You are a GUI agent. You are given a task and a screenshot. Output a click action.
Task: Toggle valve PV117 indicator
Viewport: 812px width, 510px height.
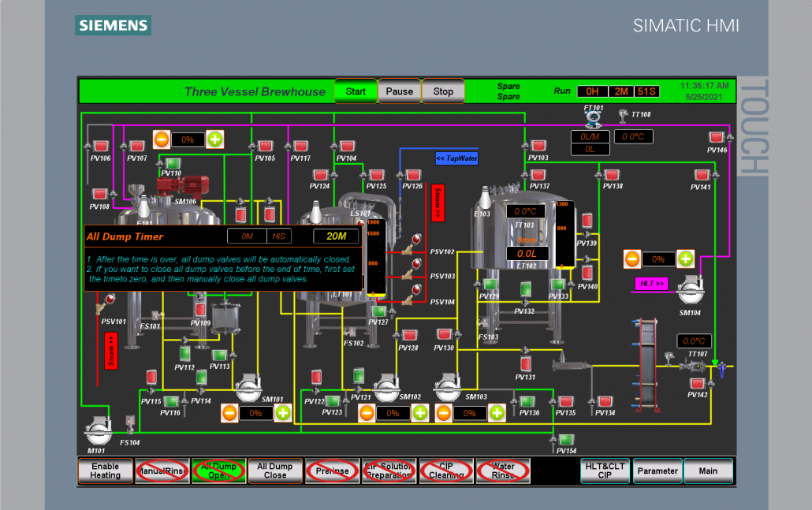(300, 146)
